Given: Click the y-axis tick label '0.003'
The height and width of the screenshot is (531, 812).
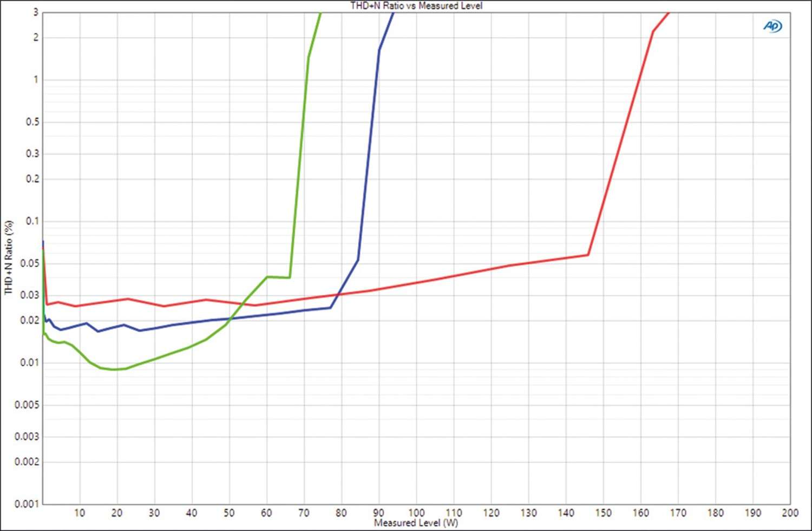Looking at the screenshot, I should (27, 437).
